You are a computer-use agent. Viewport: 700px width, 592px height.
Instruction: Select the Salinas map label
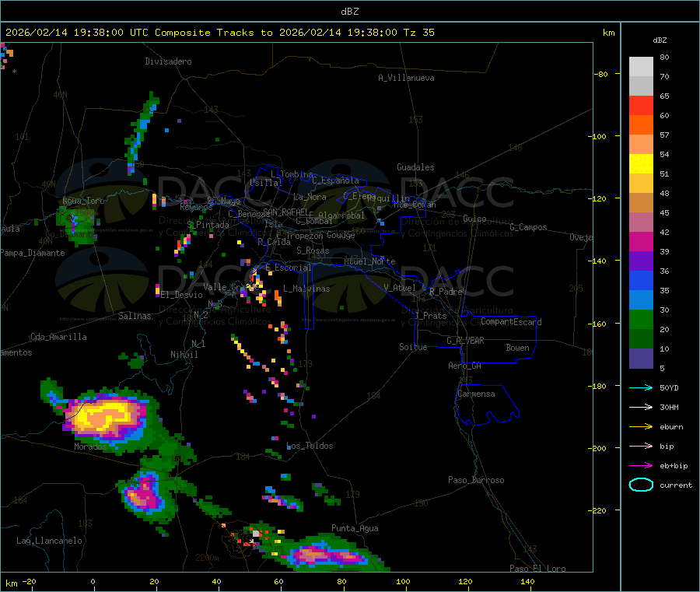point(135,316)
